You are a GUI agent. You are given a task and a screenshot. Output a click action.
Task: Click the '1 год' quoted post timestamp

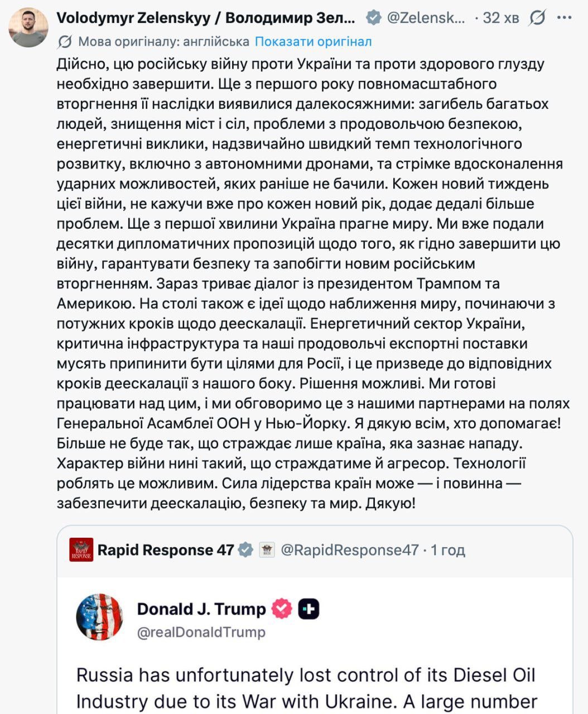[x=448, y=550]
